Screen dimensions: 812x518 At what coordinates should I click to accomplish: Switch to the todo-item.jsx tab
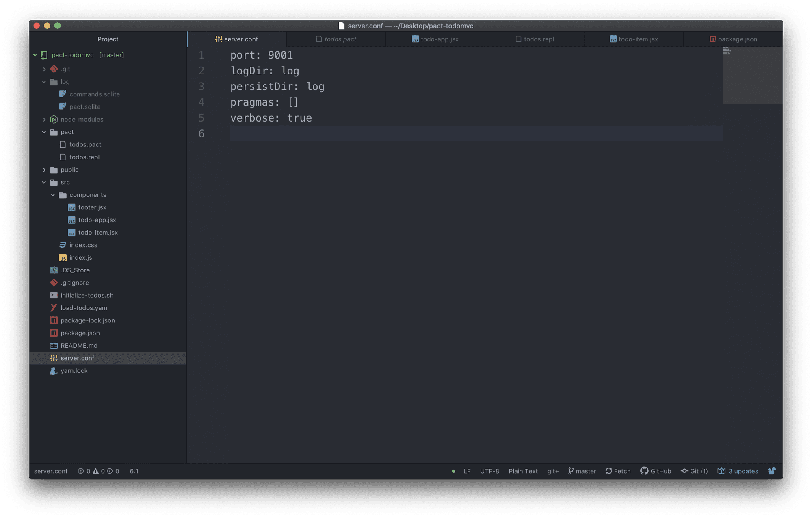pos(634,39)
